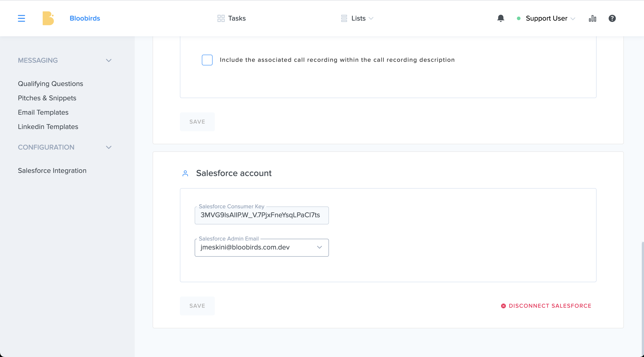The height and width of the screenshot is (357, 644).
Task: Click the red disconnect X icon
Action: coord(503,306)
